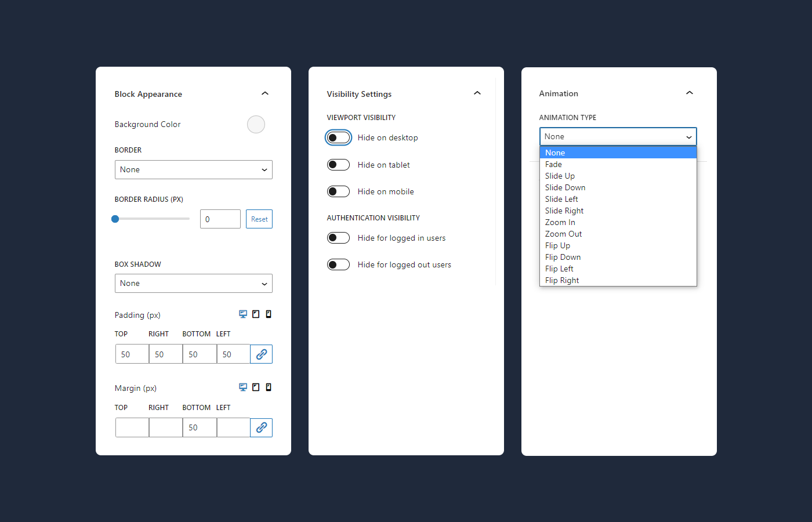Click the Margin top field
The image size is (812, 522).
click(x=132, y=427)
